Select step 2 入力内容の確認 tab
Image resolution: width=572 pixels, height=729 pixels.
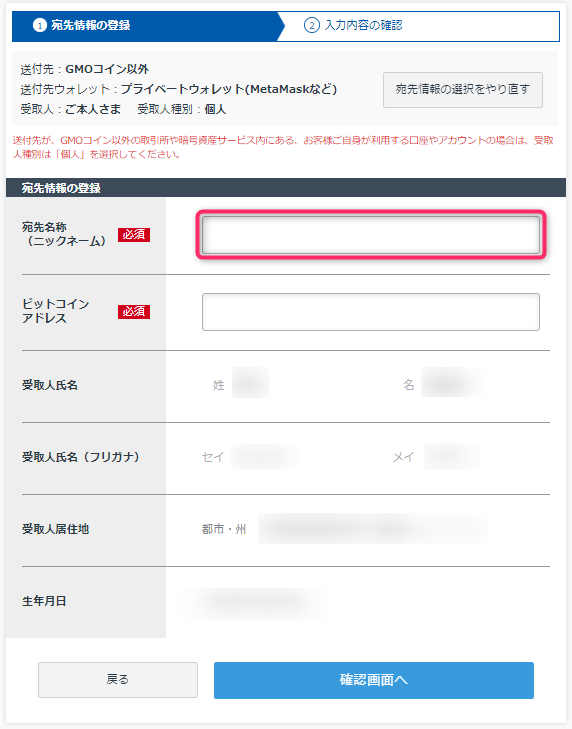pyautogui.click(x=421, y=26)
